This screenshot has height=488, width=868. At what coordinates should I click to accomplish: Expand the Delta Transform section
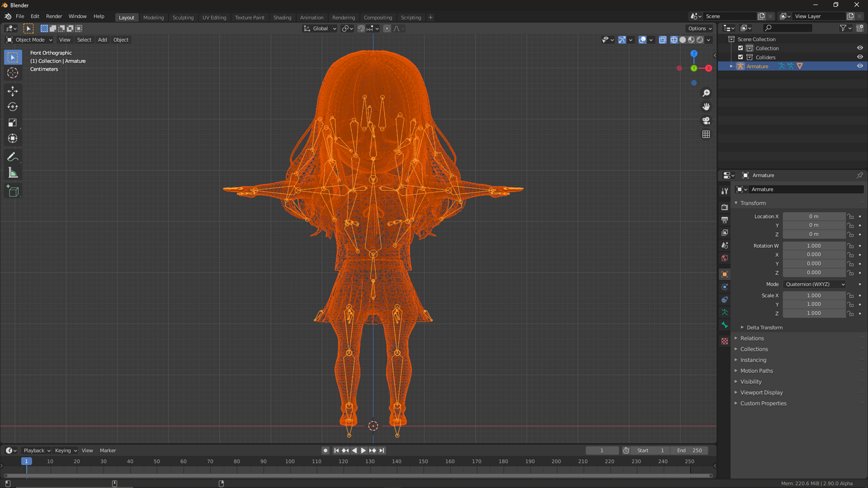pyautogui.click(x=764, y=327)
